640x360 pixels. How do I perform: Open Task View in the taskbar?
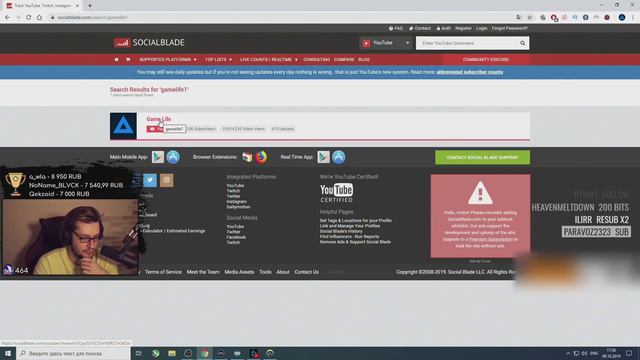139,353
